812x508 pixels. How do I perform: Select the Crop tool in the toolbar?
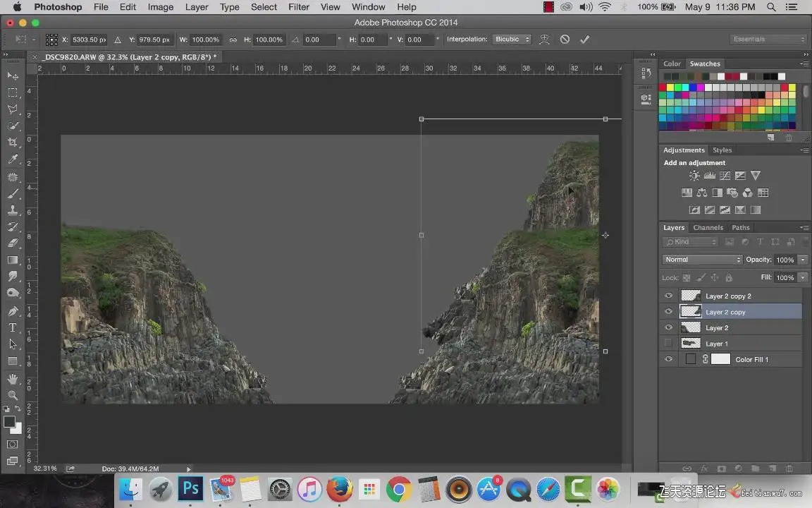point(13,143)
